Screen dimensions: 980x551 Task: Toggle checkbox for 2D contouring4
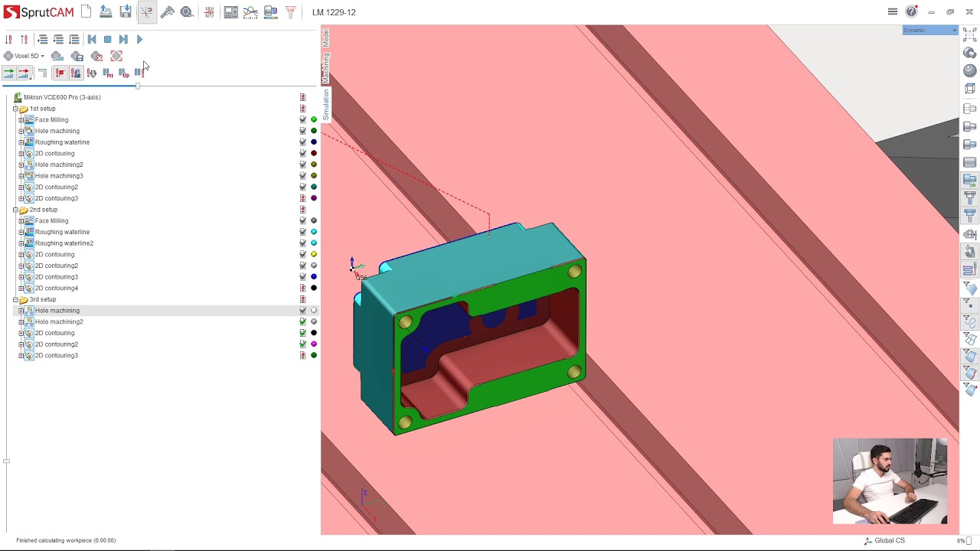(x=302, y=289)
